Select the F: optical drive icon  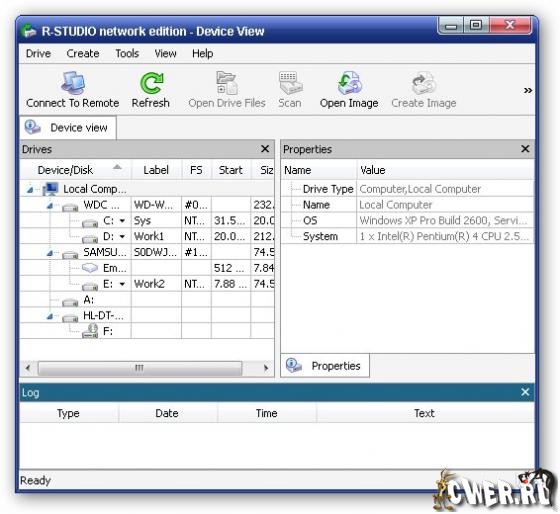pos(90,331)
